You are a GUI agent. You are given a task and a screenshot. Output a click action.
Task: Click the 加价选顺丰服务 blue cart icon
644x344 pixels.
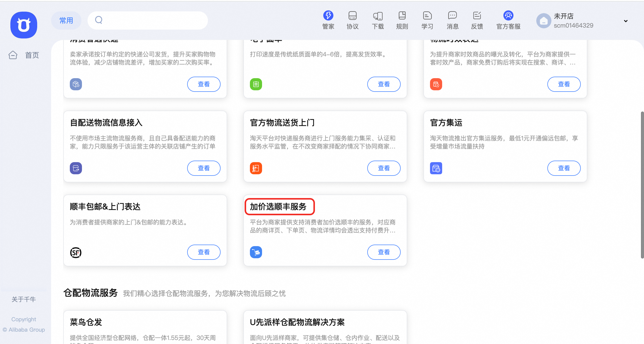tap(256, 252)
